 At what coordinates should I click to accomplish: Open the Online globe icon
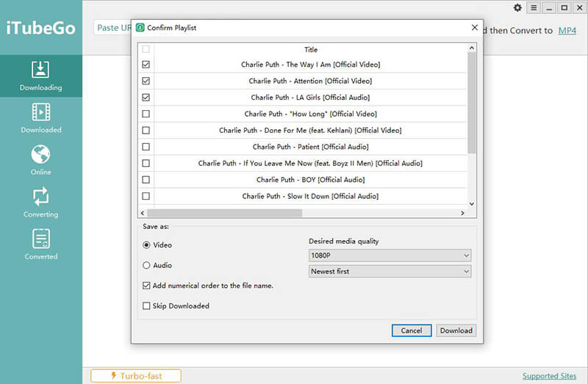[x=40, y=154]
